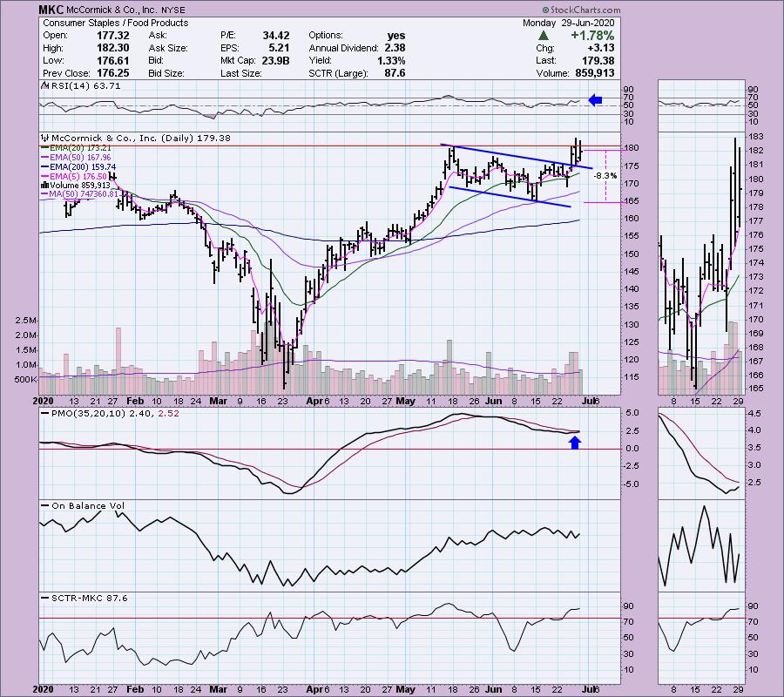Click the EMA(50) 167.96 legend entry
Viewport: 784px width, 697px height.
click(80, 158)
